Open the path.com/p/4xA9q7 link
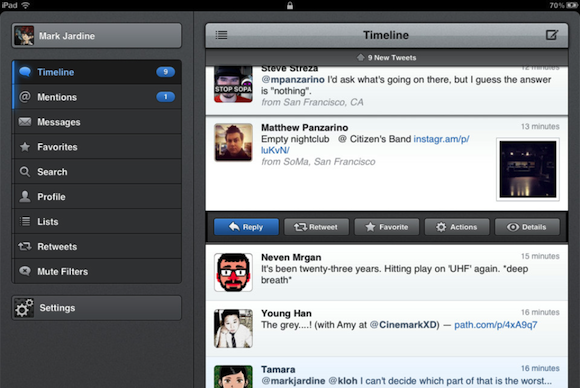 496,325
